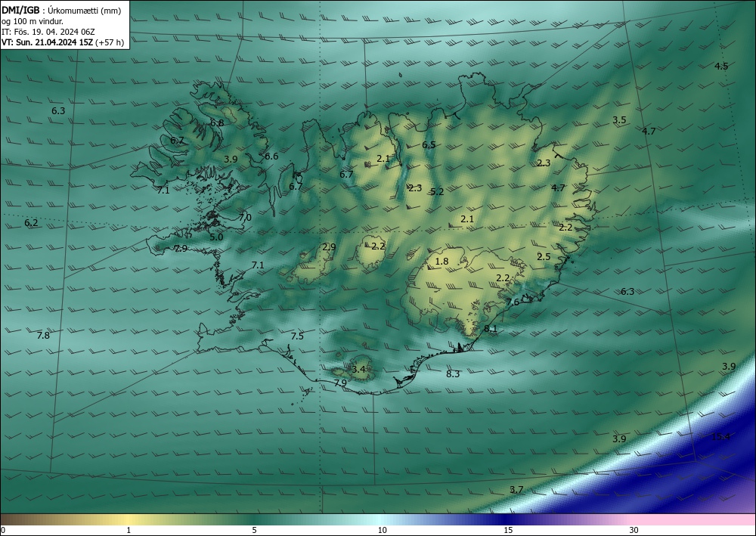Image resolution: width=756 pixels, height=536 pixels.
Task: Click the legend label 0
Action: point(3,530)
